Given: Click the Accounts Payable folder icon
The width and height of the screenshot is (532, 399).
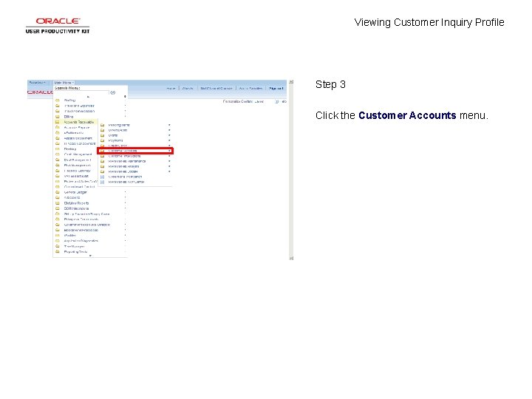Looking at the screenshot, I should click(58, 127).
